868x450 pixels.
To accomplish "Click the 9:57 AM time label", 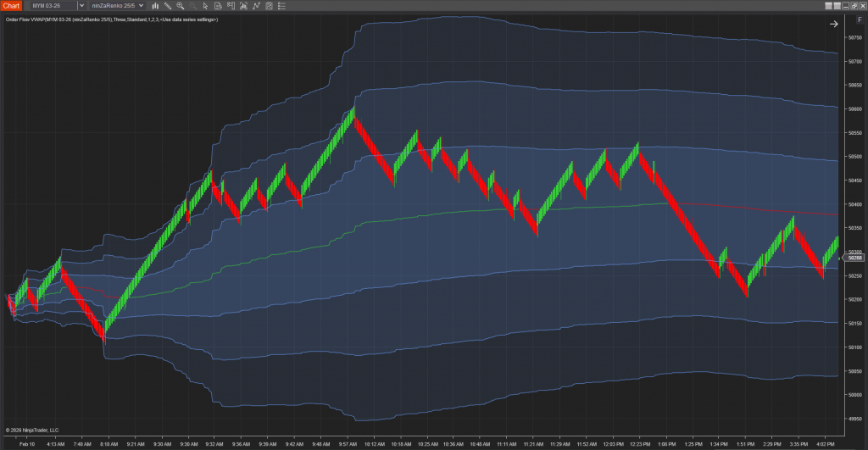I will point(347,443).
